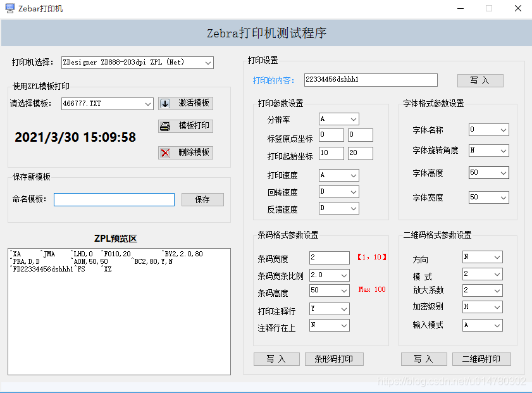Click second 标签原点坐标 field
The image size is (532, 393).
[x=361, y=135]
